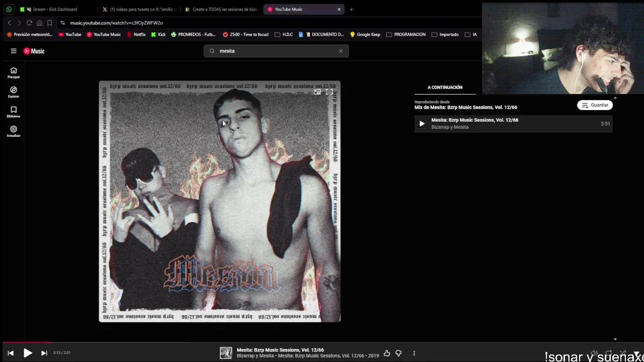The width and height of the screenshot is (644, 362).
Task: Seek in the red playback progress bar
Action: pyautogui.click(x=322, y=342)
